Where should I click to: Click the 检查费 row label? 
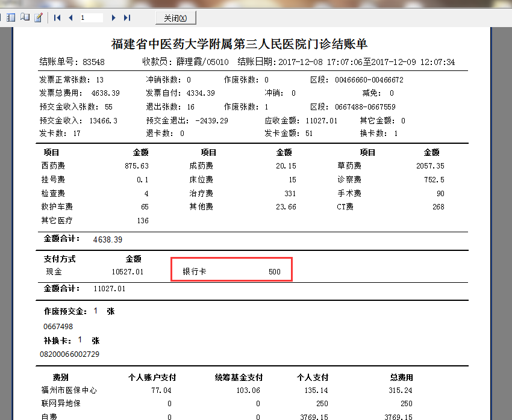53,194
